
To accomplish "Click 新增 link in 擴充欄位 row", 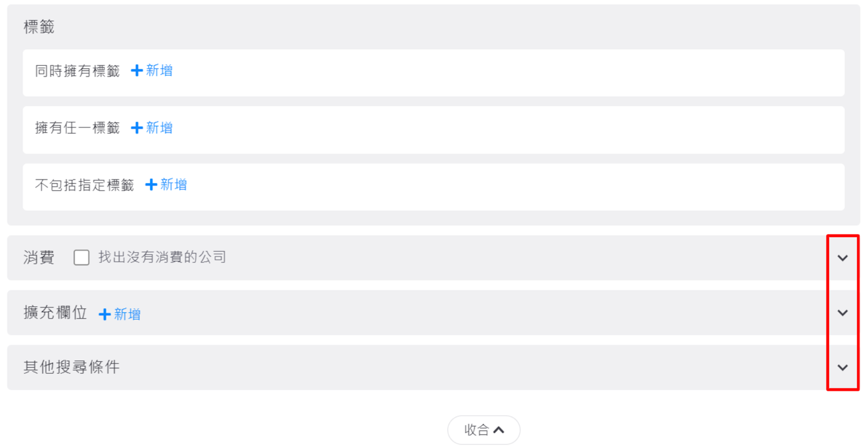I will click(127, 314).
